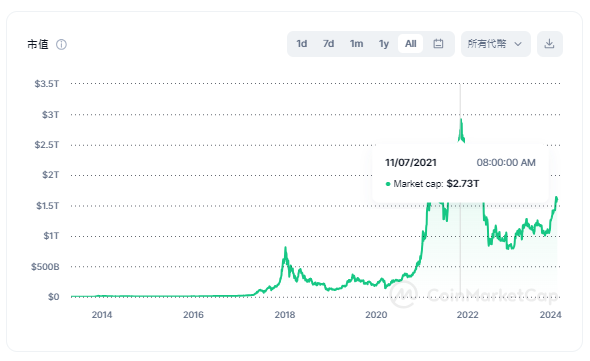Image resolution: width=590 pixels, height=361 pixels.
Task: Select the 7d time range
Action: pos(328,44)
